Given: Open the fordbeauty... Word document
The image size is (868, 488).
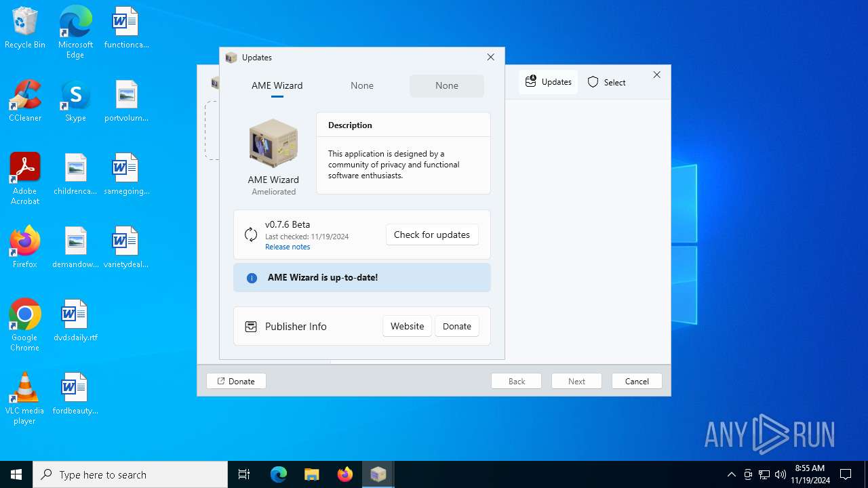Looking at the screenshot, I should point(75,393).
